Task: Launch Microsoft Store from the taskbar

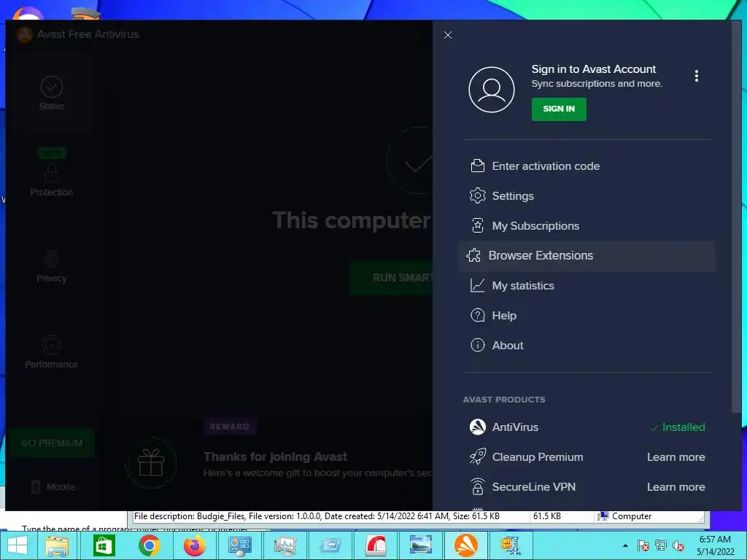Action: [104, 545]
